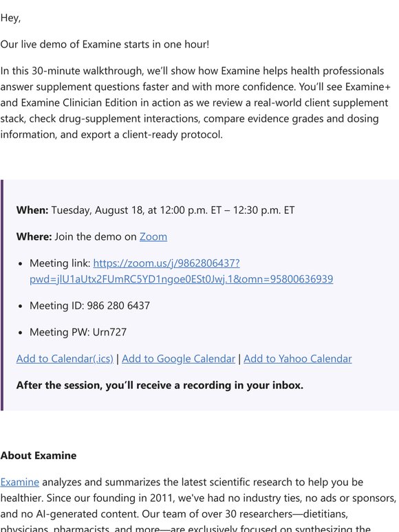This screenshot has height=532, width=399.
Task: Click the 30-minute walkthrough paragraph
Action: [195, 103]
